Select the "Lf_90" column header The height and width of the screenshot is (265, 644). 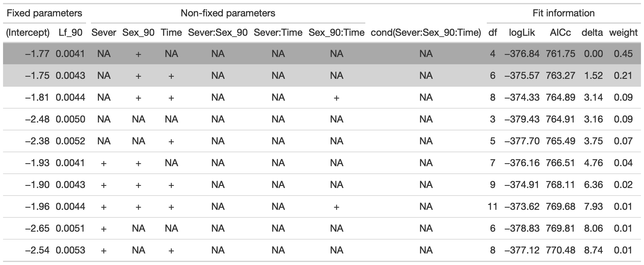pos(71,32)
